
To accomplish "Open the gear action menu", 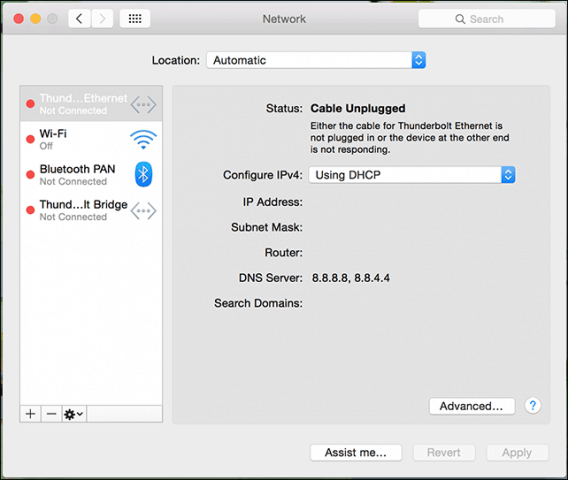I will (x=74, y=414).
